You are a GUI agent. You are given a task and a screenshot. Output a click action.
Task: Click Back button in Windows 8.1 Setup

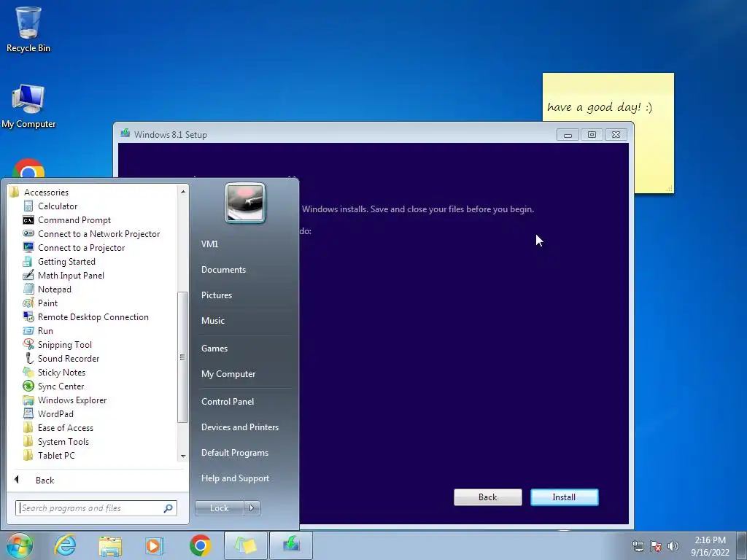click(x=488, y=497)
